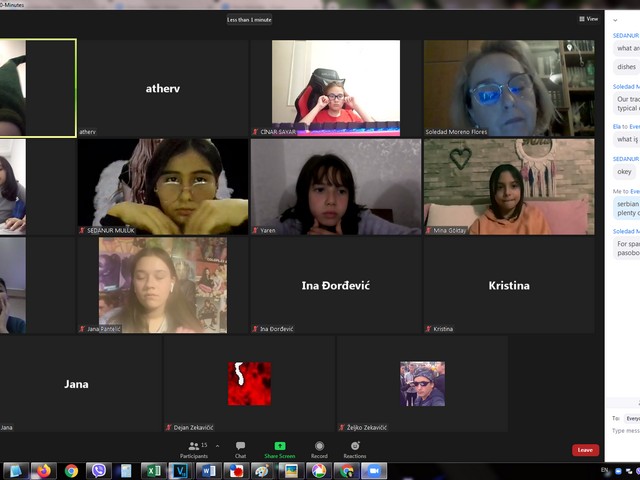Open the Picasa pinwheel taskbar icon
The width and height of the screenshot is (640, 480).
point(318,471)
